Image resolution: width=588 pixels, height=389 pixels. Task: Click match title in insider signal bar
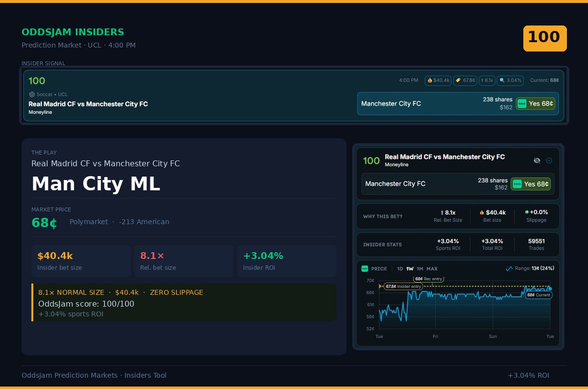[x=88, y=104]
